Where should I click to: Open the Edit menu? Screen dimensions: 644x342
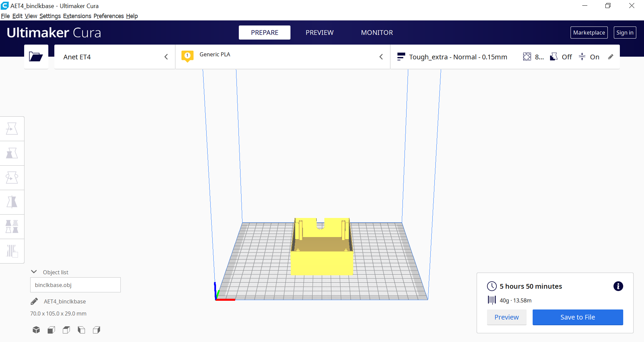17,16
